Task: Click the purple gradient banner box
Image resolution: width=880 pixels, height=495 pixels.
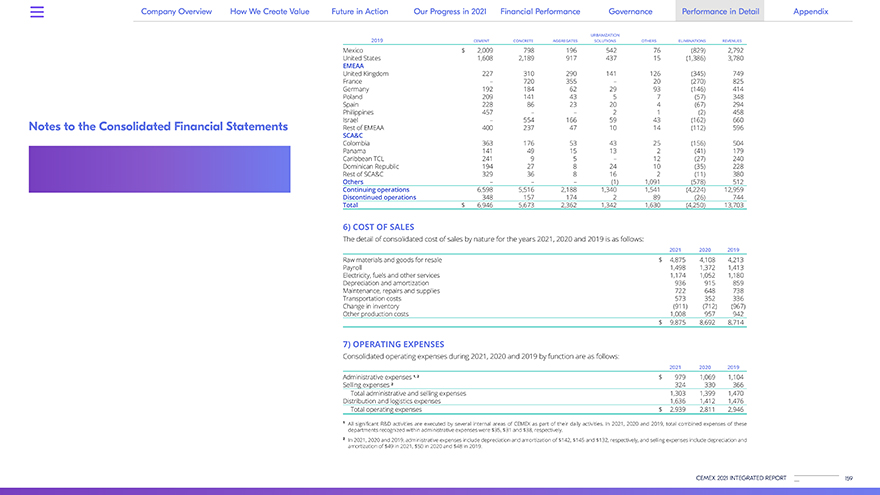Action: [158, 177]
